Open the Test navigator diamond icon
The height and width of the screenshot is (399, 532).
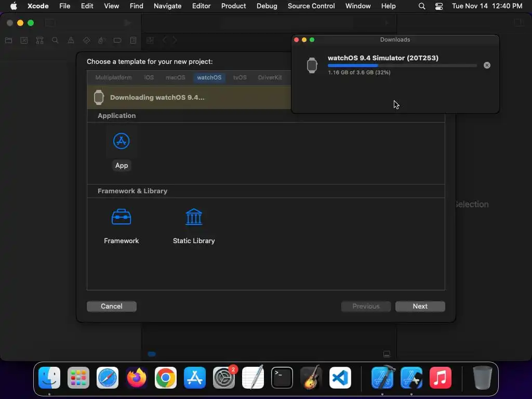tap(86, 41)
